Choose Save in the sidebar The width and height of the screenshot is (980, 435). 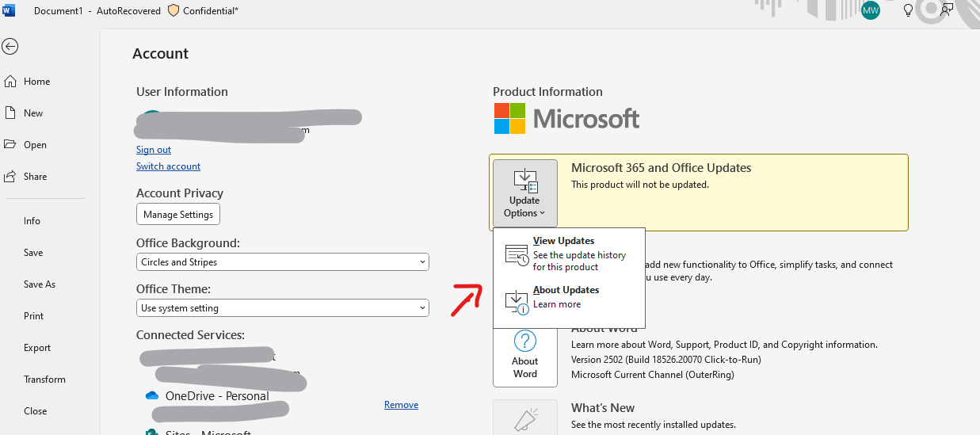33,253
